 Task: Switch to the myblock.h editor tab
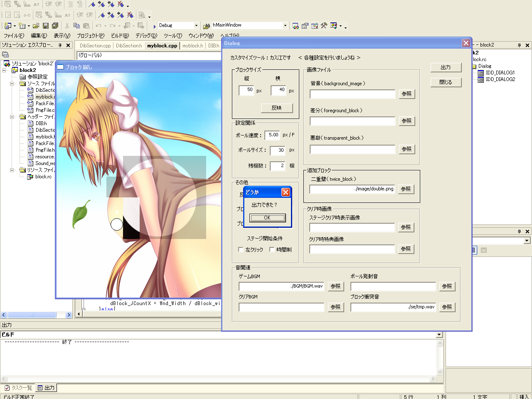click(192, 46)
